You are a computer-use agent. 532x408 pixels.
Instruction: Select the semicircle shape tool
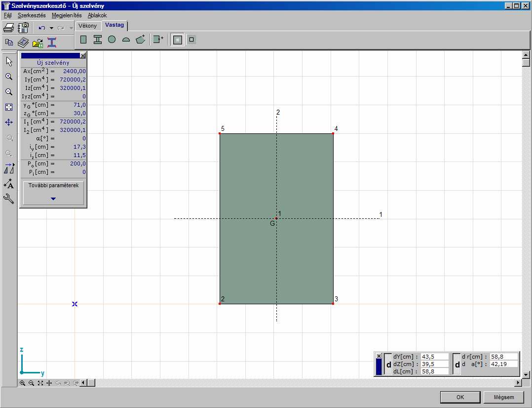point(126,40)
